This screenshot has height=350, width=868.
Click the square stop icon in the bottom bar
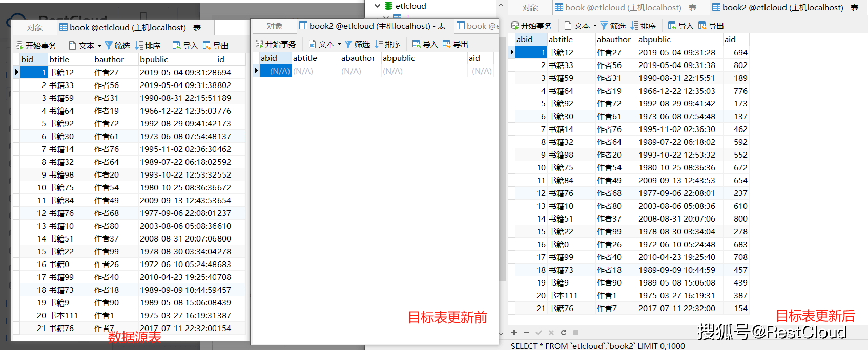[x=575, y=332]
